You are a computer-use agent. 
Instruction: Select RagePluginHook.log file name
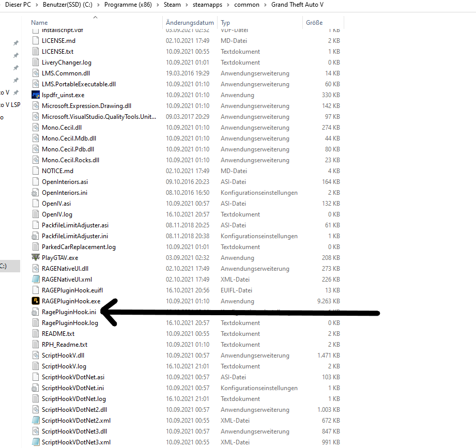(x=70, y=323)
